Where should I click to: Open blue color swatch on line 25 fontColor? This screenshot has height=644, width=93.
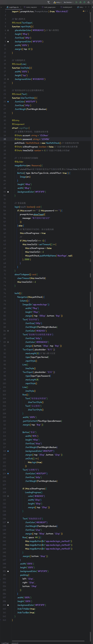pyautogui.click(x=8, y=102)
